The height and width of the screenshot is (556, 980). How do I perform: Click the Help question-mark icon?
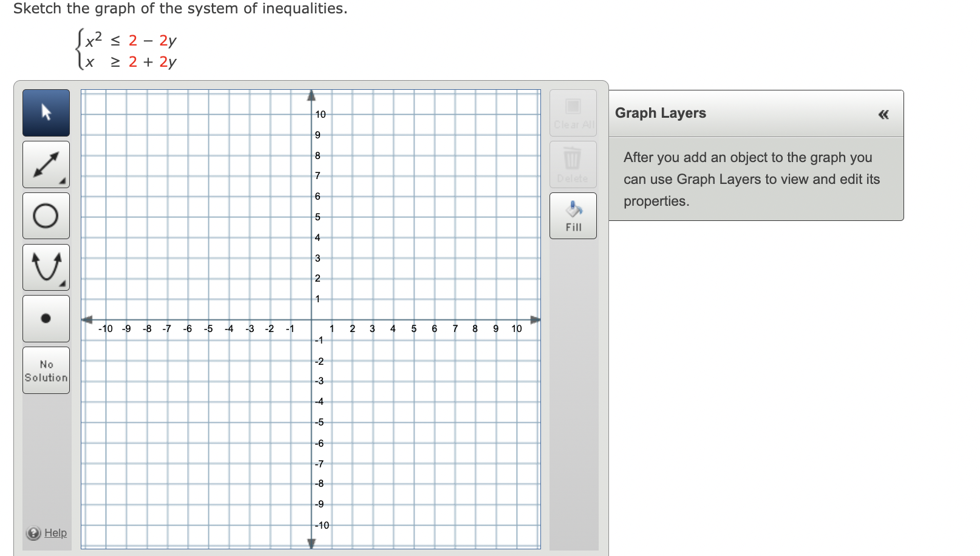tap(33, 533)
